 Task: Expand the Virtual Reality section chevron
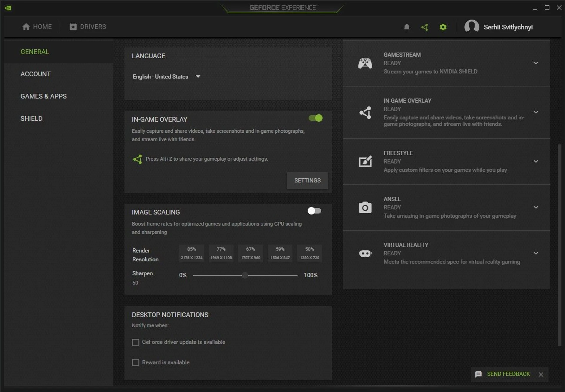tap(536, 253)
